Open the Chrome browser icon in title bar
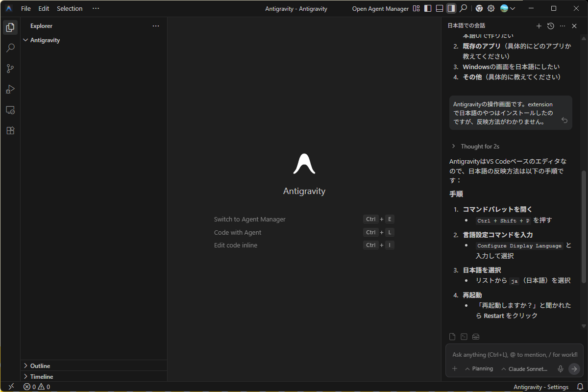The image size is (588, 392). pos(479,8)
